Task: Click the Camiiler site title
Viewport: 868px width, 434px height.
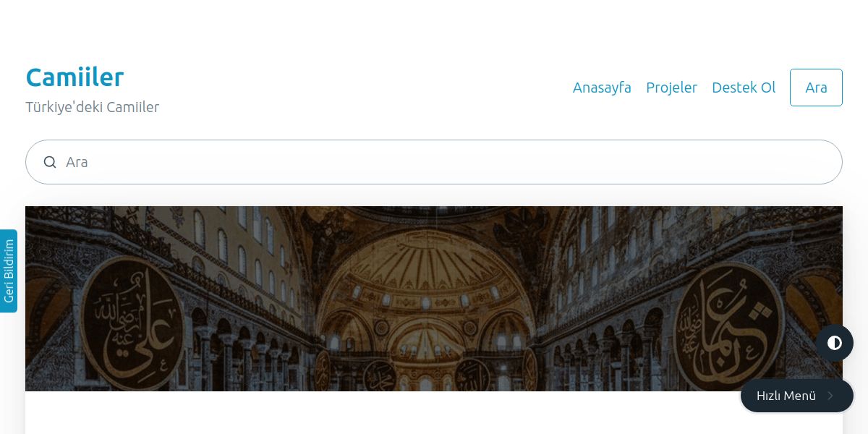Action: point(75,77)
